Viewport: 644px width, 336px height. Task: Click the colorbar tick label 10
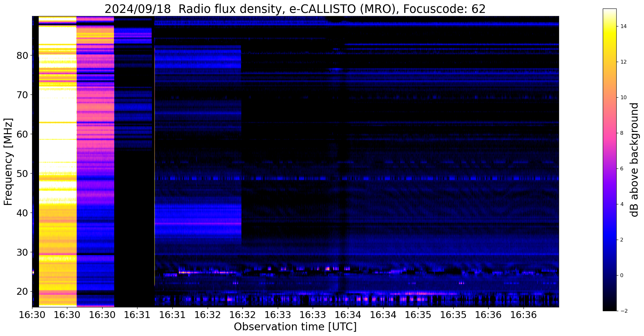click(623, 98)
